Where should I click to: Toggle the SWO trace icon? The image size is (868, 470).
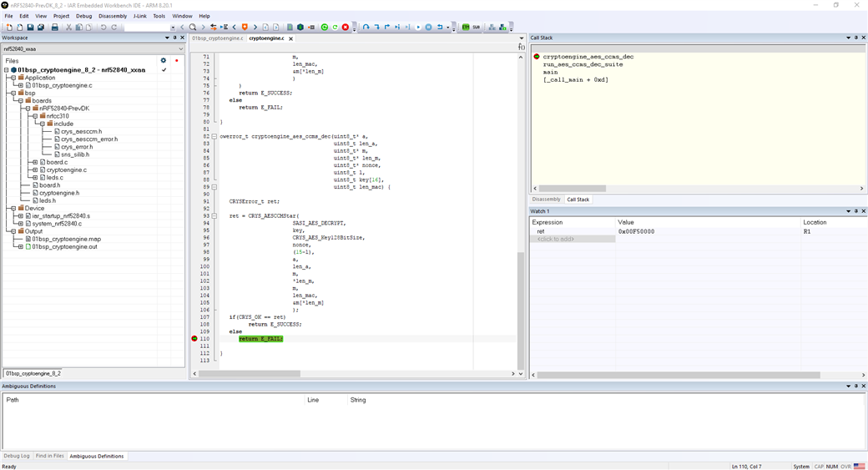[477, 27]
